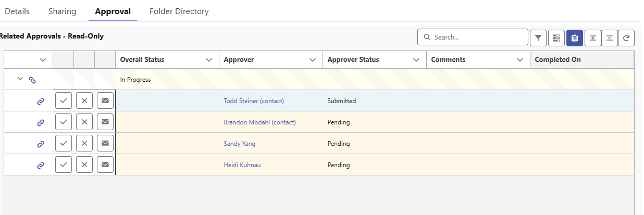Click the envelope icon for Sandy Yang
Image resolution: width=644 pixels, height=215 pixels.
click(x=105, y=144)
